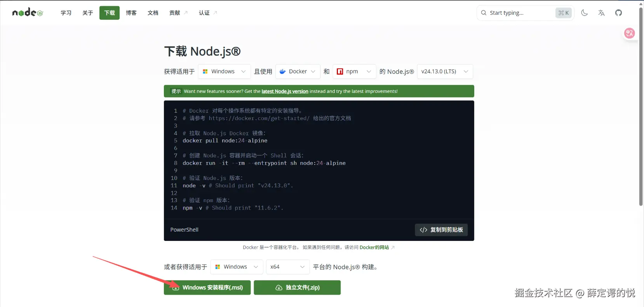Click code line 'docker pull node:24-alpine'

coord(225,141)
